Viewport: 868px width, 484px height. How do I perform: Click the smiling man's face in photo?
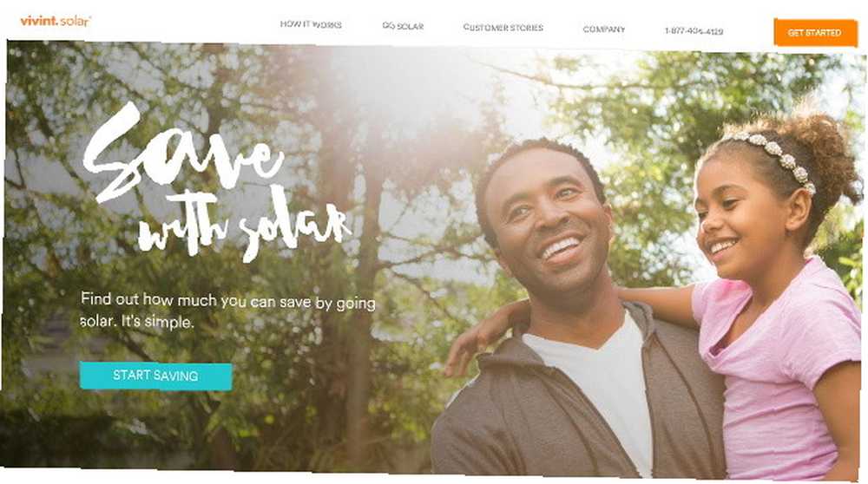tap(545, 221)
